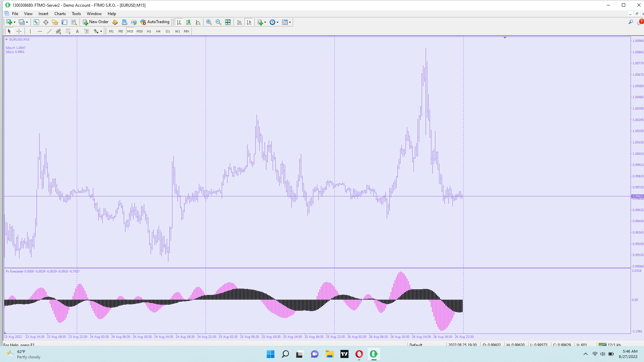
Task: Click the Zoom Out magnifier icon
Action: click(x=218, y=22)
